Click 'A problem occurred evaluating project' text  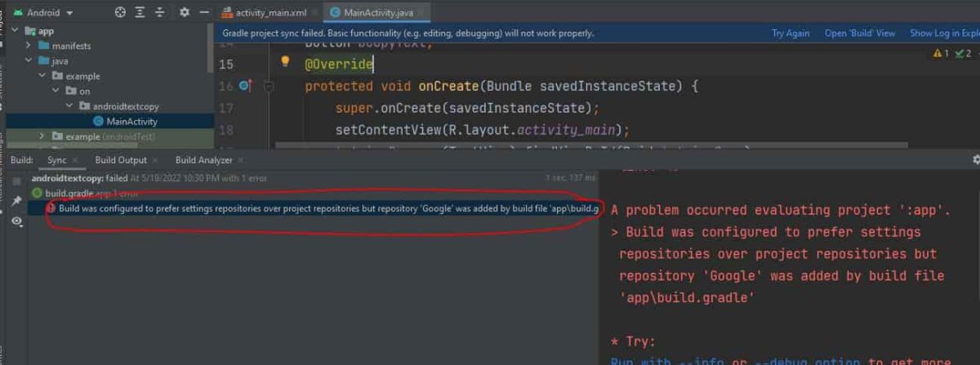tap(781, 210)
